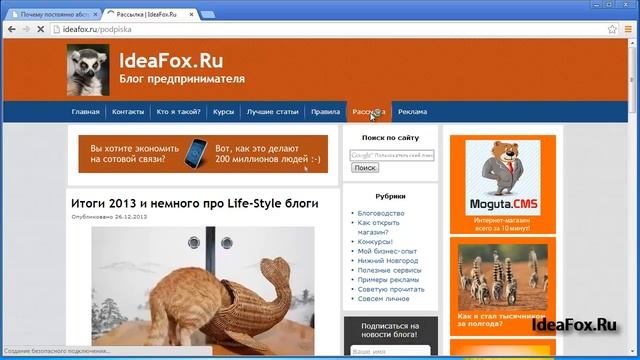Click the mobile savings banner ad

[203, 154]
